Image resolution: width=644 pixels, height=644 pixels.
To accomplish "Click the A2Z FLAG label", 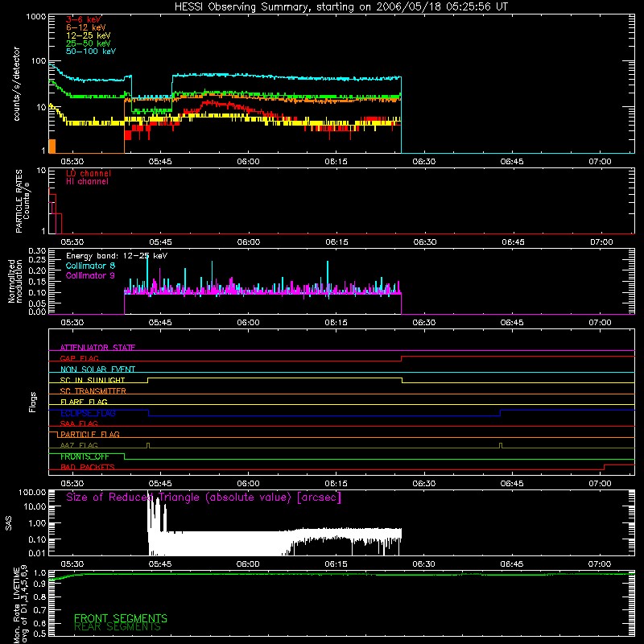I will (79, 445).
